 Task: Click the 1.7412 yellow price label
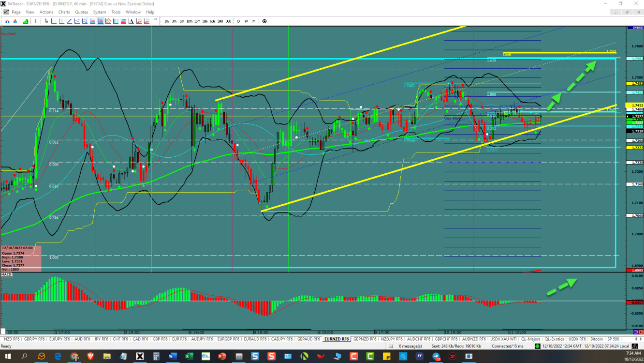pos(633,105)
